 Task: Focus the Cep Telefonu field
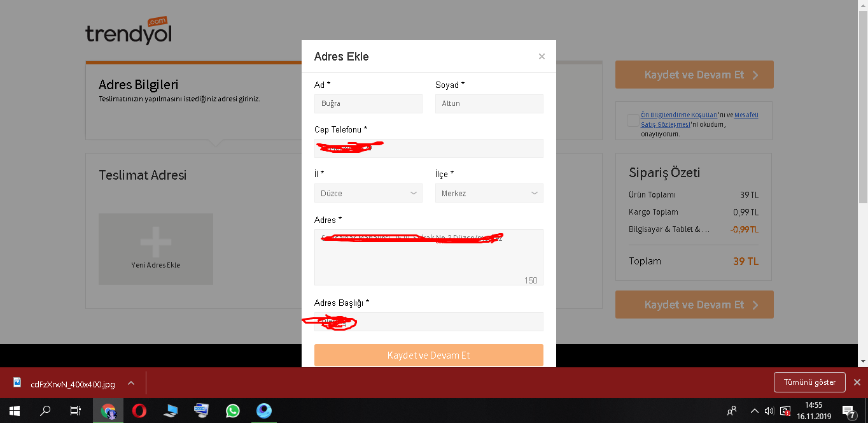[x=429, y=148]
